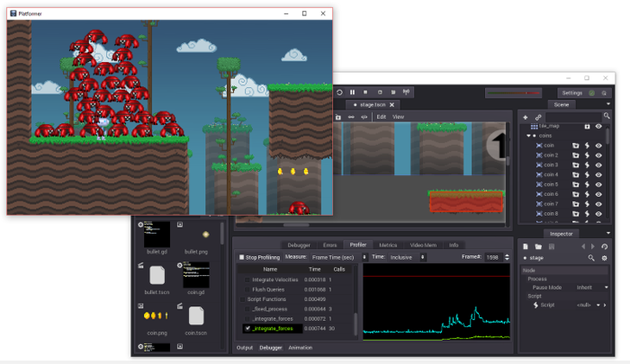Click the audio level meter bar
The height and width of the screenshot is (364, 630).
point(513,93)
